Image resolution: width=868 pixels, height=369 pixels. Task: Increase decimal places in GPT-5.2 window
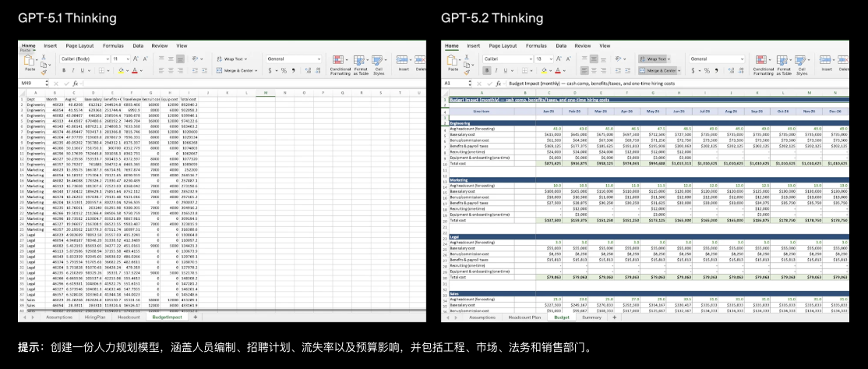click(731, 70)
